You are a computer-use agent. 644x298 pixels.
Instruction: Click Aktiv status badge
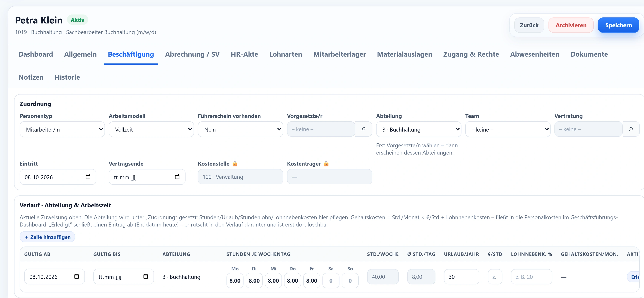click(x=77, y=20)
